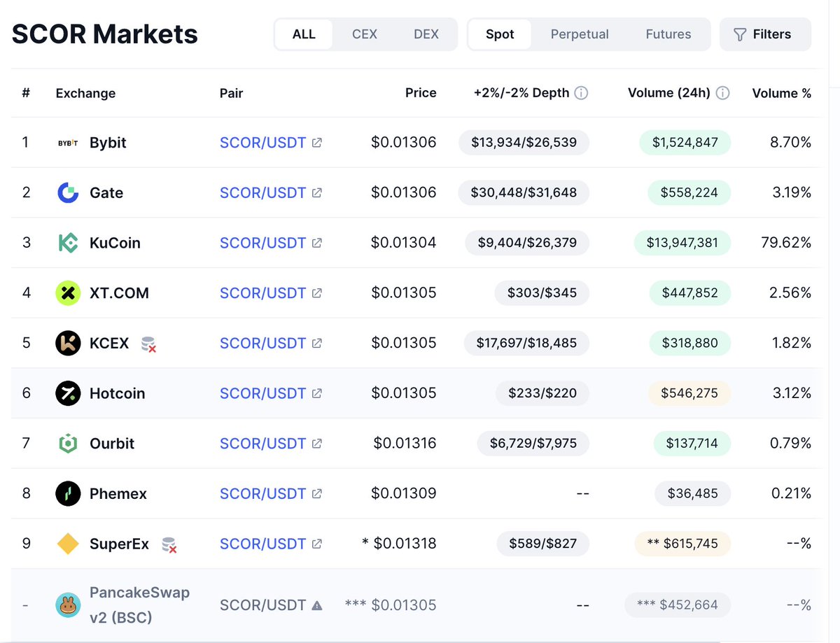
Task: Click the Phemex exchange logo
Action: click(x=68, y=493)
